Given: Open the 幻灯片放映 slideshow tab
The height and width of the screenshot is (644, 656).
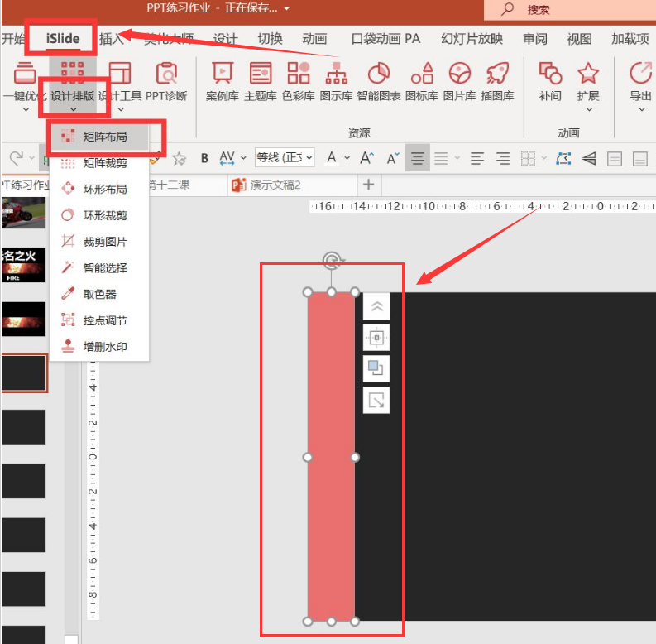Looking at the screenshot, I should 472,39.
